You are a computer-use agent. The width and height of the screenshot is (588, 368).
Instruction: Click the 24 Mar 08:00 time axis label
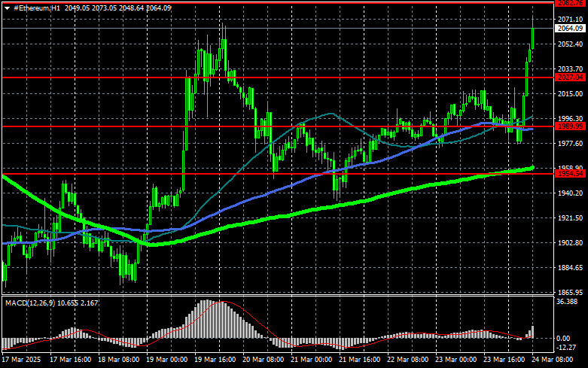click(553, 360)
